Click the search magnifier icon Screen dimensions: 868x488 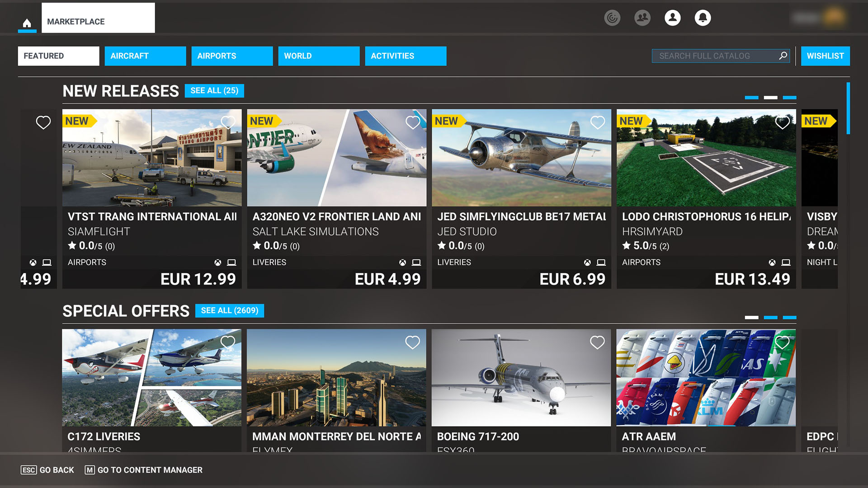[x=783, y=56]
